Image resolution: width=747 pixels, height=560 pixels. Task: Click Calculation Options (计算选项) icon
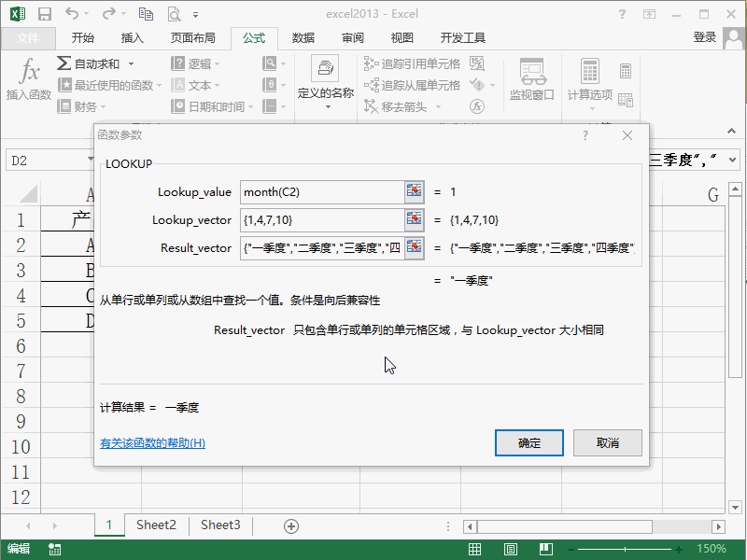[x=590, y=72]
